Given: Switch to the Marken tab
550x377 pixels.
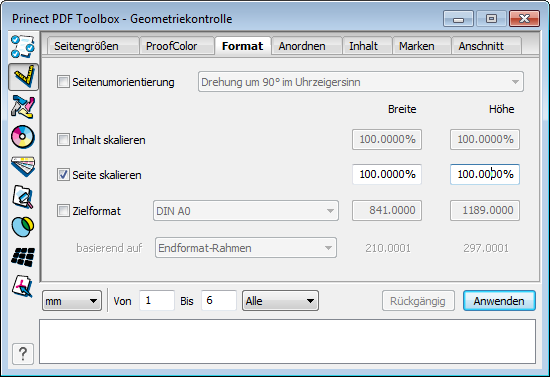Looking at the screenshot, I should tap(422, 46).
